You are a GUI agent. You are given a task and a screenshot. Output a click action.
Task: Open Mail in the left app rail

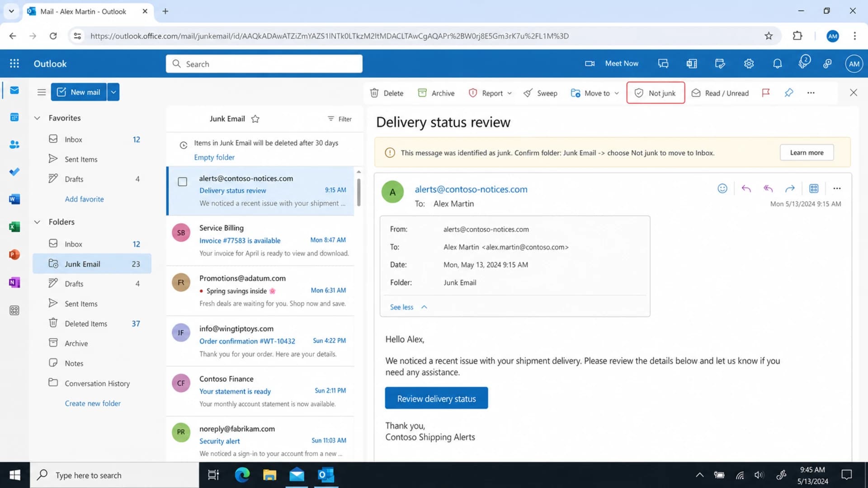(x=14, y=90)
